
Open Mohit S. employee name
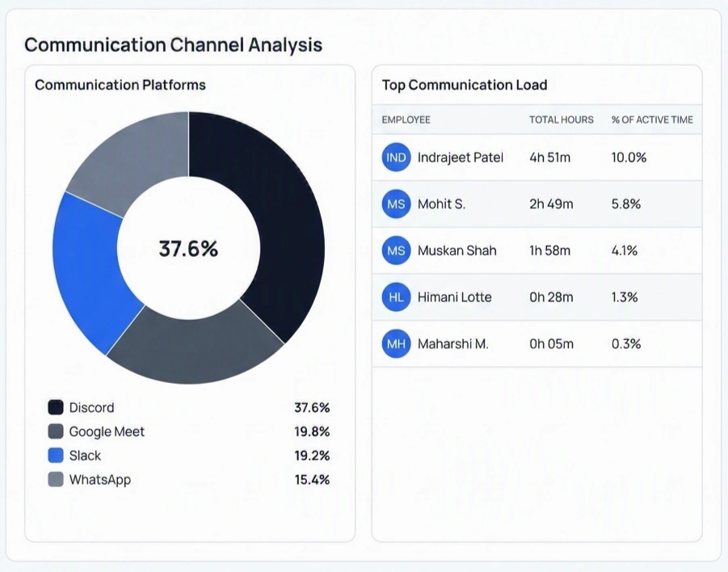pyautogui.click(x=441, y=204)
